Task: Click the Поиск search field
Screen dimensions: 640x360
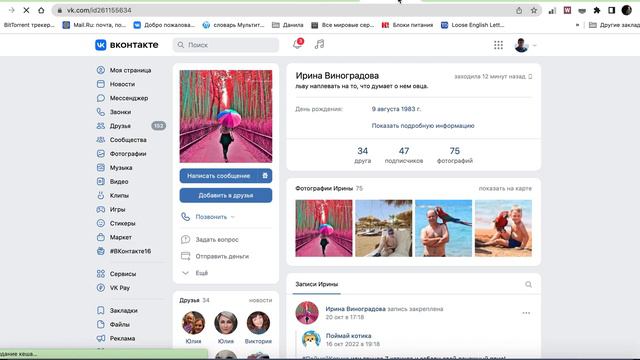Action: click(226, 45)
